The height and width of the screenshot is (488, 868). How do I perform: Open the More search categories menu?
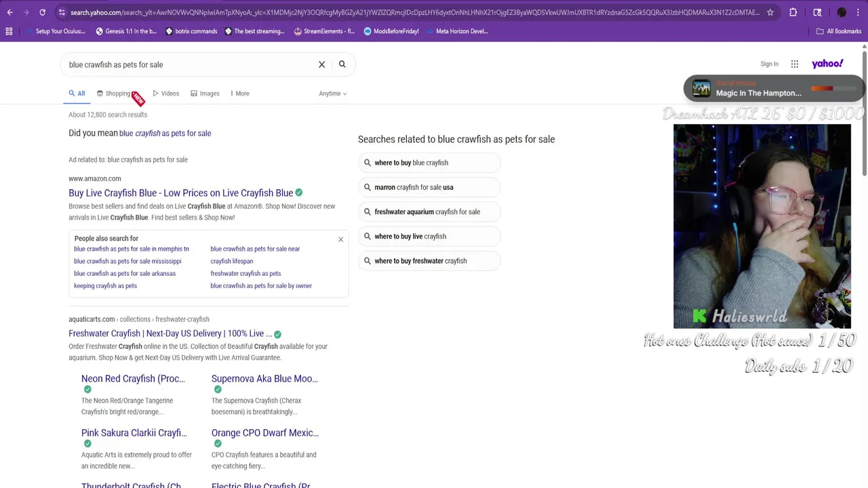(x=239, y=94)
